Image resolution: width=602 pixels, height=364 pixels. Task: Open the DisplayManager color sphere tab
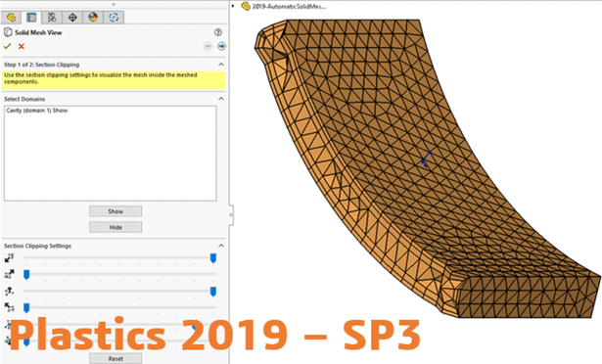(x=93, y=18)
